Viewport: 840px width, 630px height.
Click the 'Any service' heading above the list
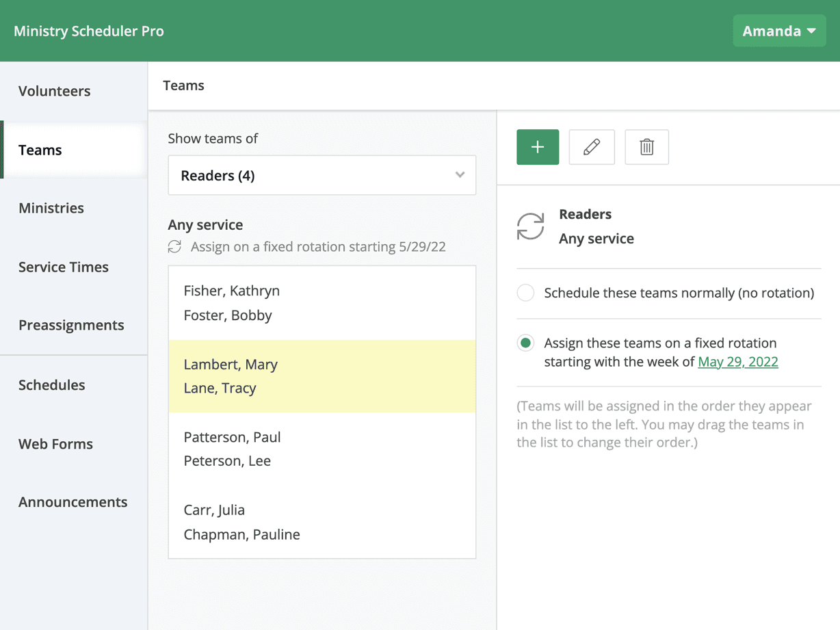(x=205, y=225)
